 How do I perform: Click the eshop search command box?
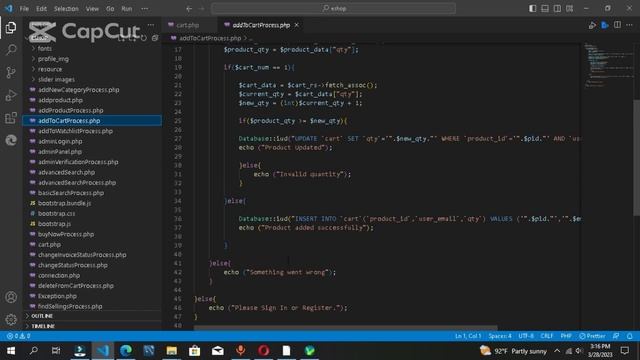[x=333, y=8]
